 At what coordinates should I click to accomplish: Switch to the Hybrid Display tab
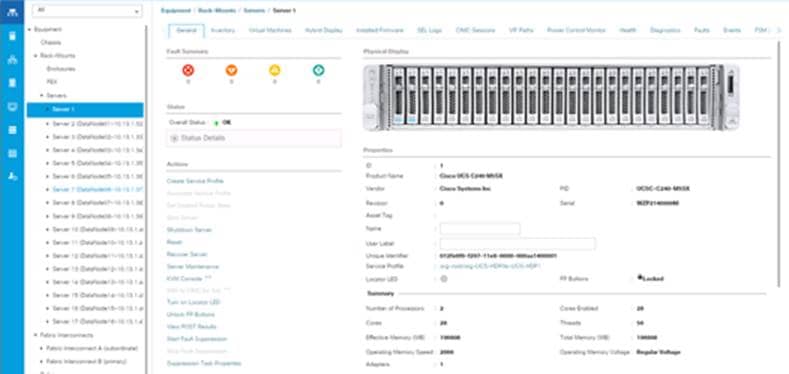[324, 31]
